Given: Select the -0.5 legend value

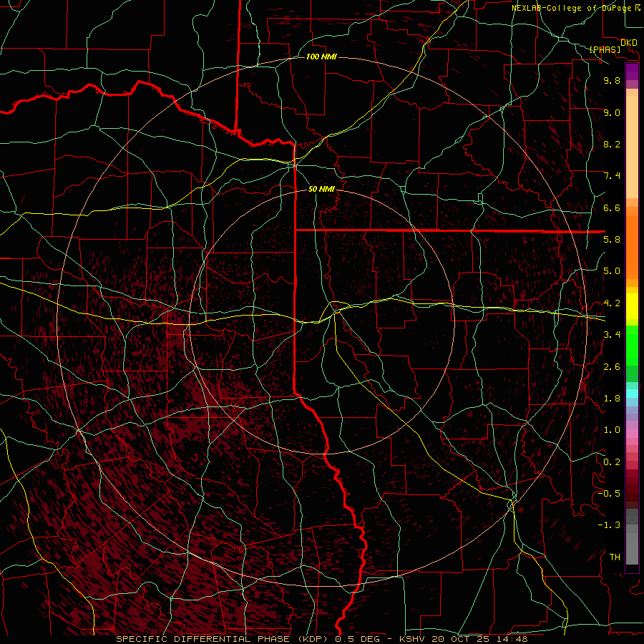Looking at the screenshot, I should [609, 493].
